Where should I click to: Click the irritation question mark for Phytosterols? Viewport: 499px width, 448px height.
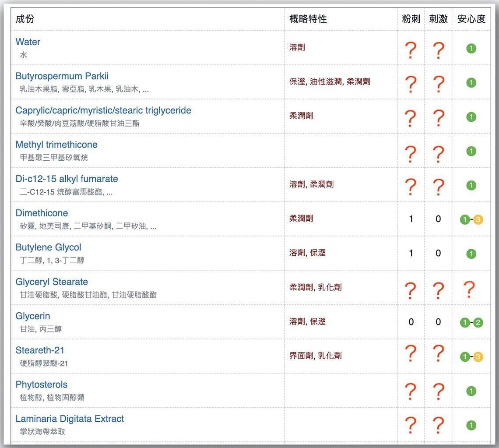click(438, 392)
